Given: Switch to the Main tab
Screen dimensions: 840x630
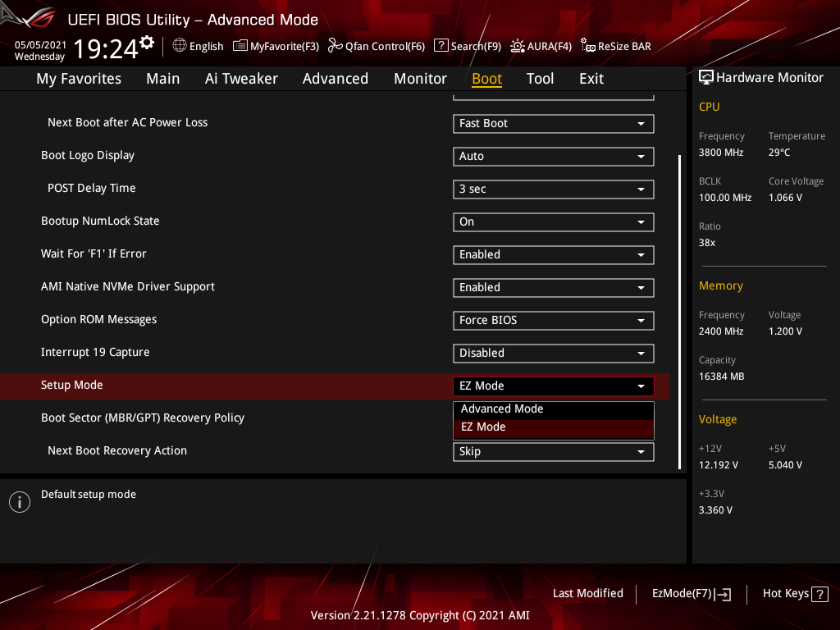Looking at the screenshot, I should [163, 79].
